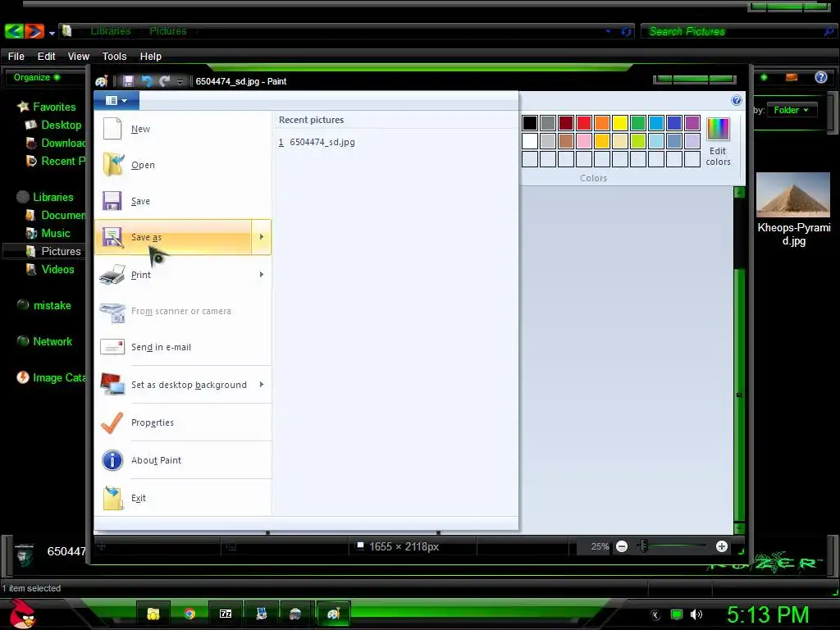The image size is (840, 630).
Task: Choose From scanner or camera entry
Action: 183,311
